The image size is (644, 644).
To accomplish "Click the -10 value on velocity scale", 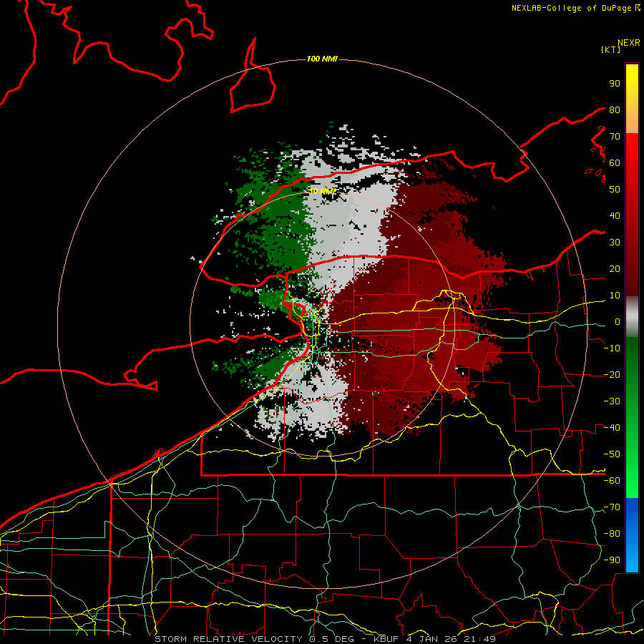I will pyautogui.click(x=612, y=348).
